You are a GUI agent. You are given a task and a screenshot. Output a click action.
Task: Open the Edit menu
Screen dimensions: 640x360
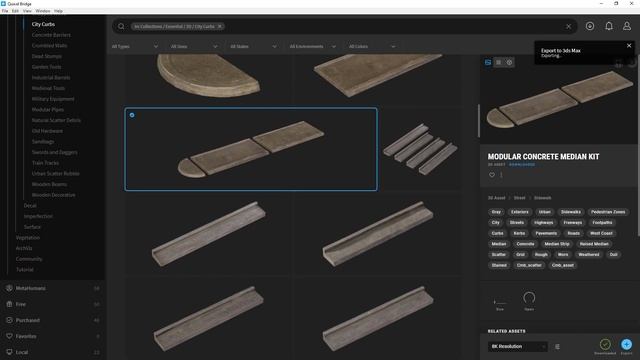(x=15, y=11)
